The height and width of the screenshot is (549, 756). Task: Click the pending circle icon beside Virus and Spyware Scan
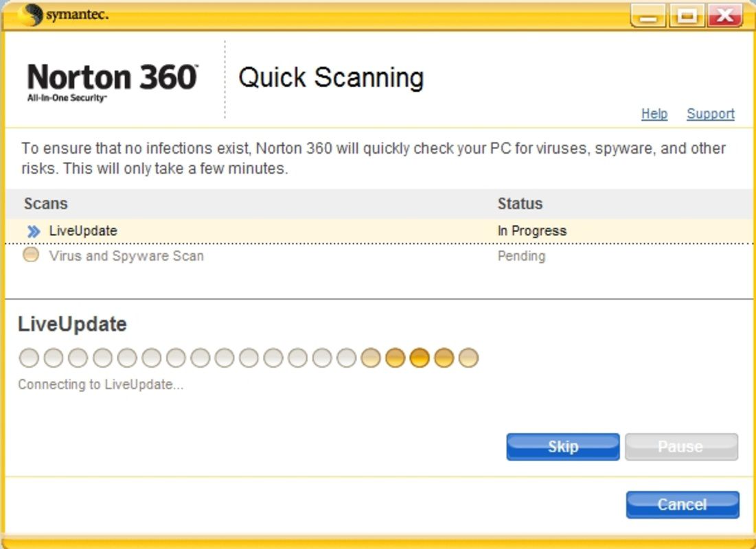[31, 255]
